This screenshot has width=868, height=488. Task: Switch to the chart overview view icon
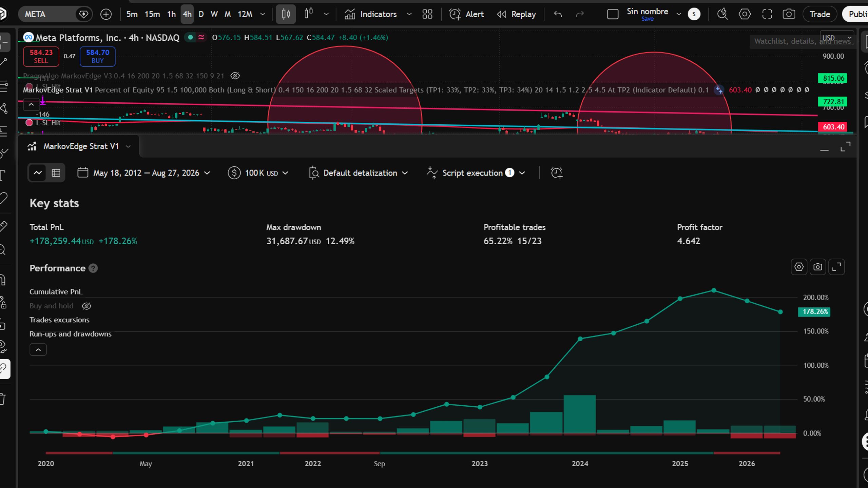38,173
